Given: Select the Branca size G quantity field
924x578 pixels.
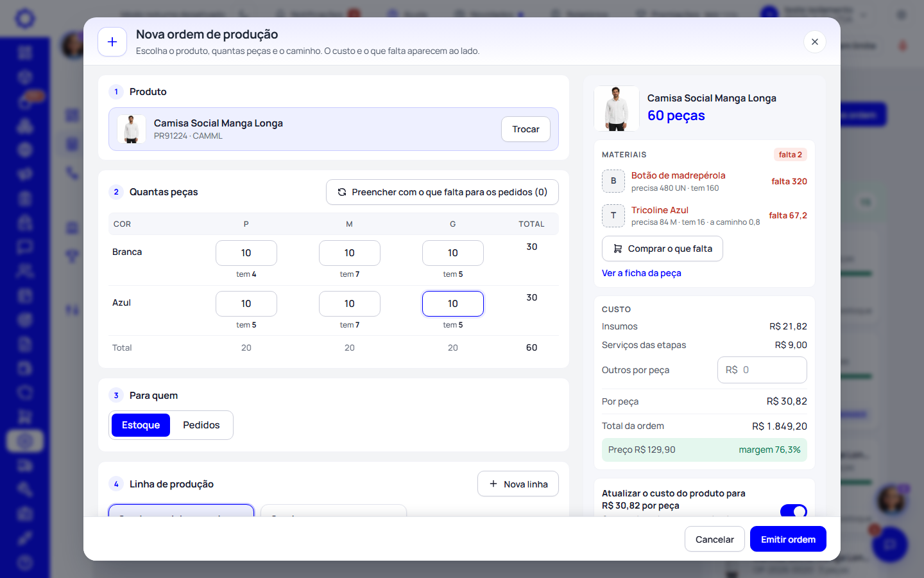Looking at the screenshot, I should click(453, 253).
